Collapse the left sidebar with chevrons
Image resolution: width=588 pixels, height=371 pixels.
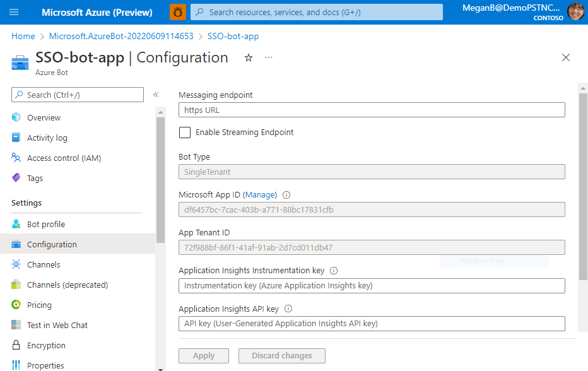[x=156, y=95]
